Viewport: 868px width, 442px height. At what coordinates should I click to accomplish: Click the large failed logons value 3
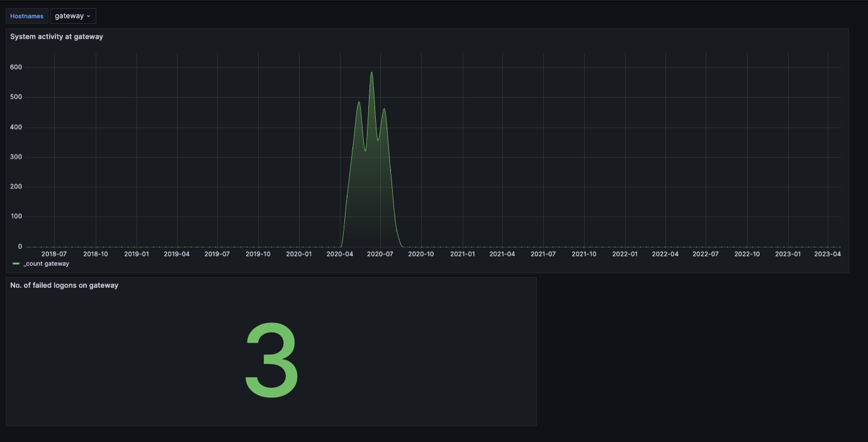click(x=271, y=361)
